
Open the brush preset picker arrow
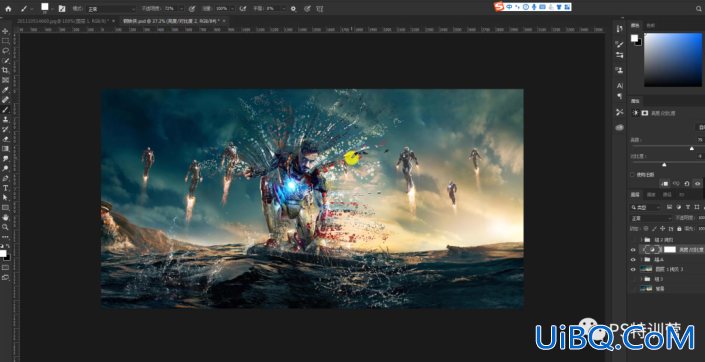(52, 9)
